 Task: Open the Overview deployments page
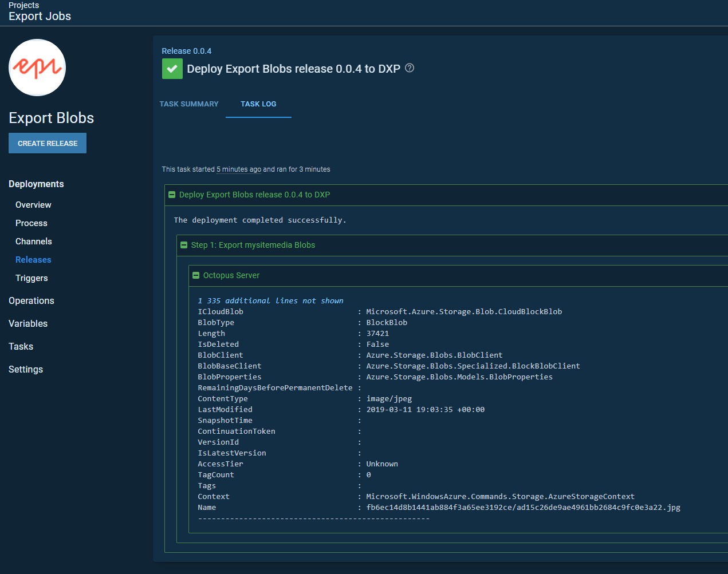[33, 205]
